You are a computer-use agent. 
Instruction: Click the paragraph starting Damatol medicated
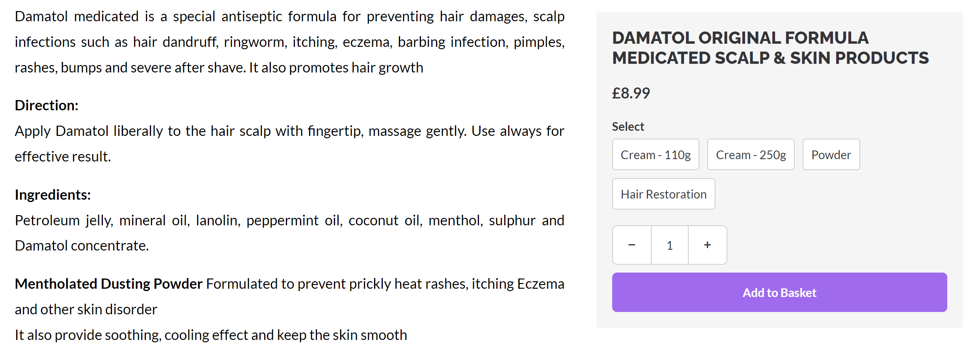(289, 42)
